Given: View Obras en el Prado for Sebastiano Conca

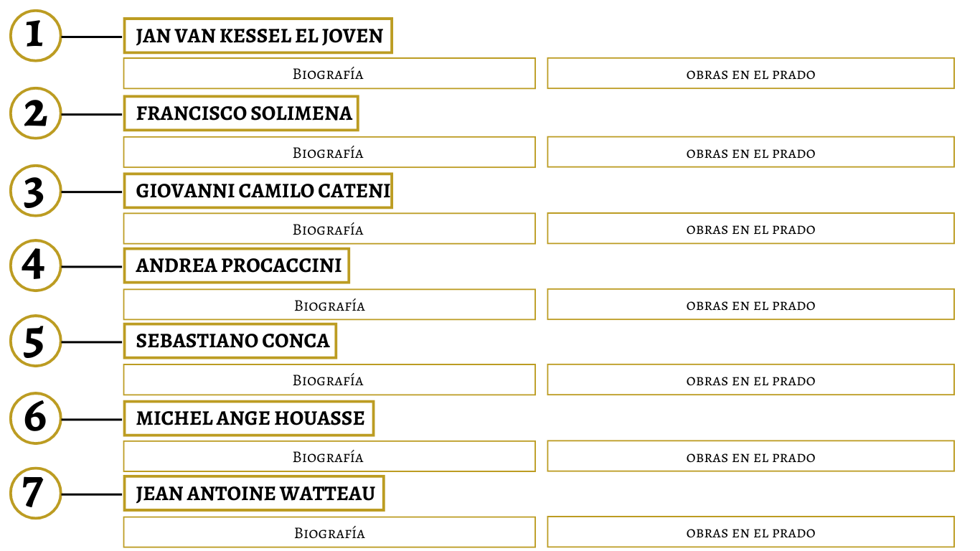Looking at the screenshot, I should pyautogui.click(x=750, y=380).
